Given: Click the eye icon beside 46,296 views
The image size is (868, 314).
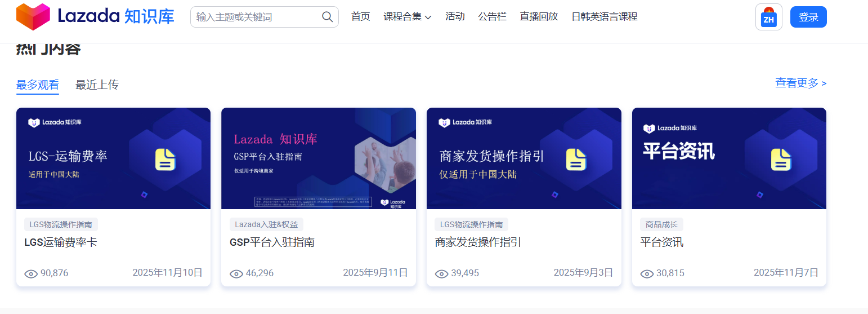Looking at the screenshot, I should click(x=236, y=273).
